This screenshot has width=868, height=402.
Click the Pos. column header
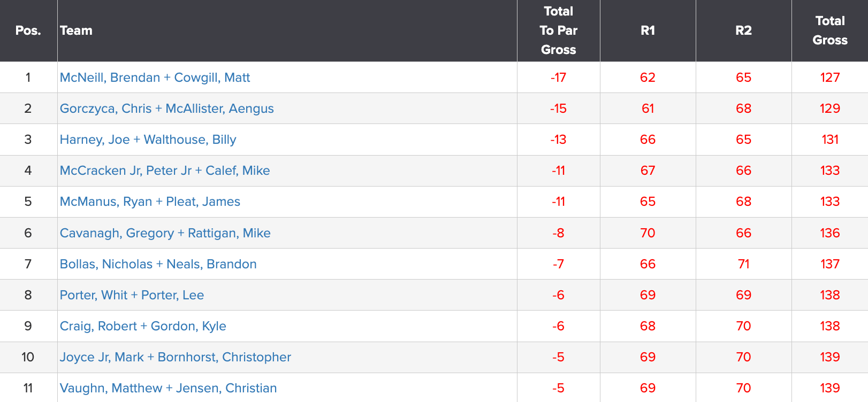click(x=28, y=30)
